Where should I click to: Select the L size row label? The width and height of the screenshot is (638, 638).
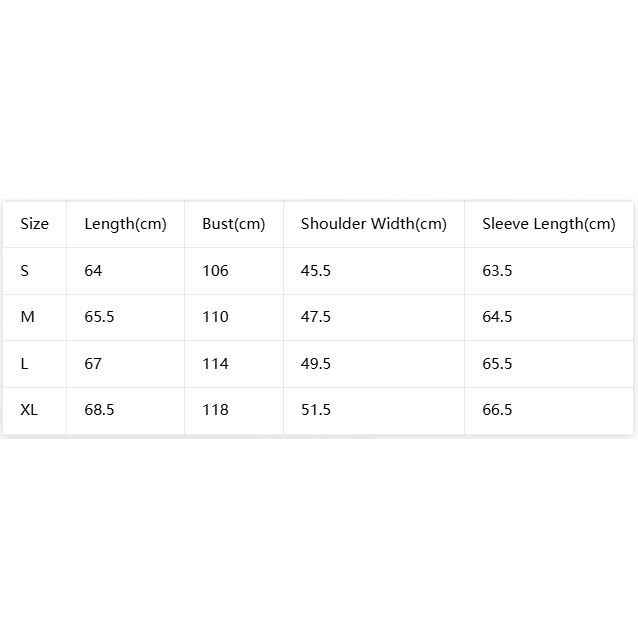[24, 363]
